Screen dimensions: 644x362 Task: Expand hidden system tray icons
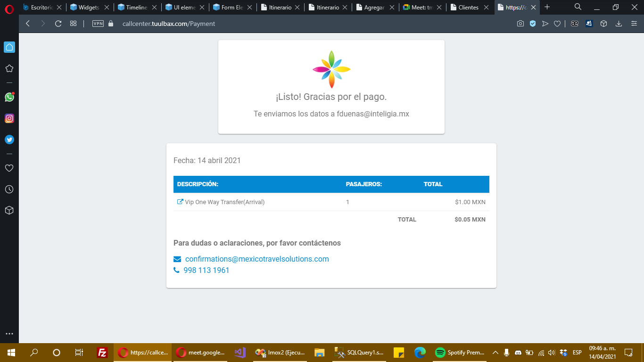[495, 353]
